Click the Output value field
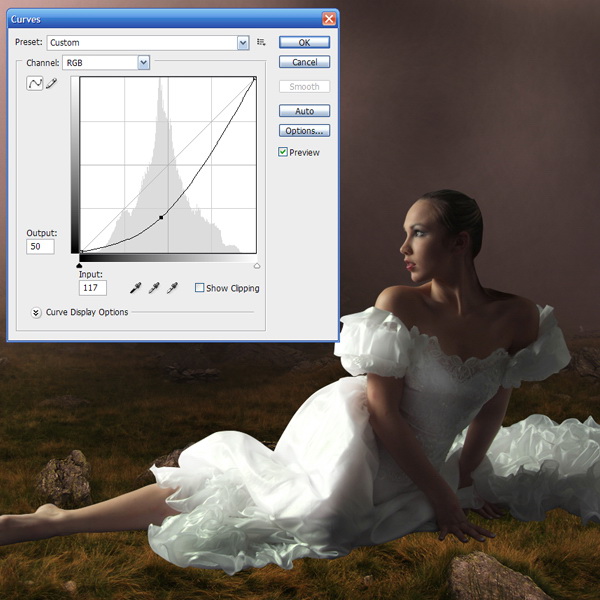Image resolution: width=600 pixels, height=600 pixels. pyautogui.click(x=40, y=246)
